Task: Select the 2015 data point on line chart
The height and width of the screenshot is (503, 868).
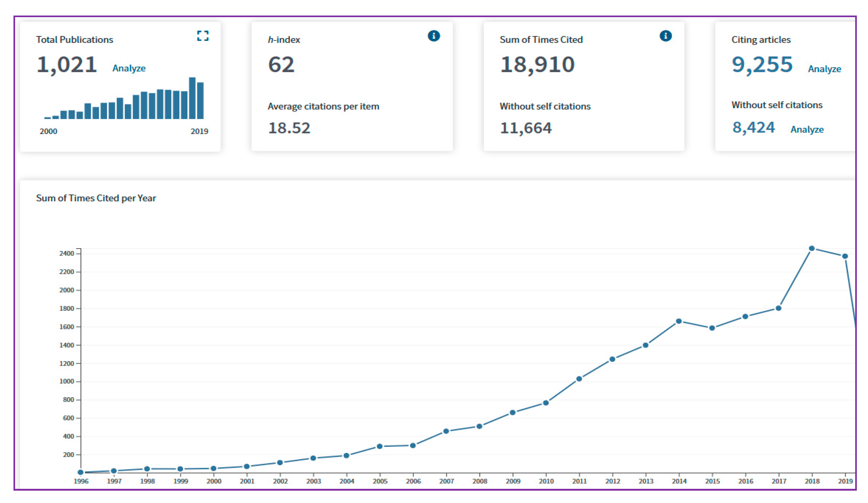Action: (x=712, y=328)
